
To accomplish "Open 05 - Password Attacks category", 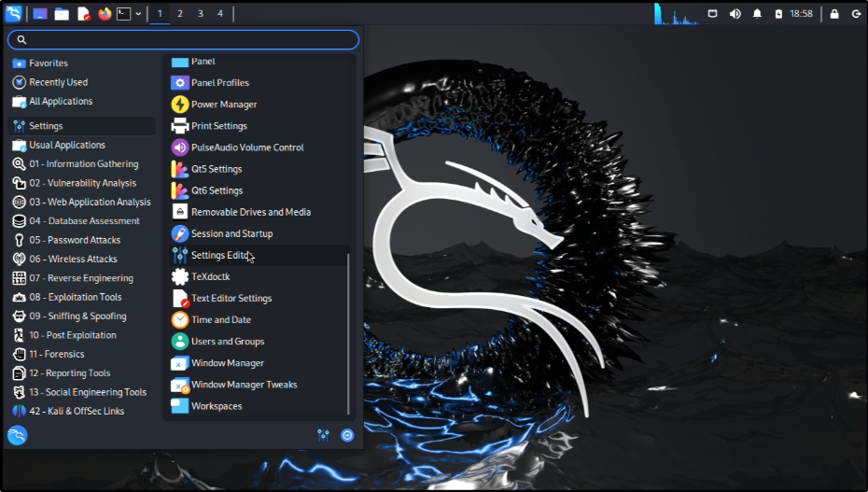I will point(81,240).
